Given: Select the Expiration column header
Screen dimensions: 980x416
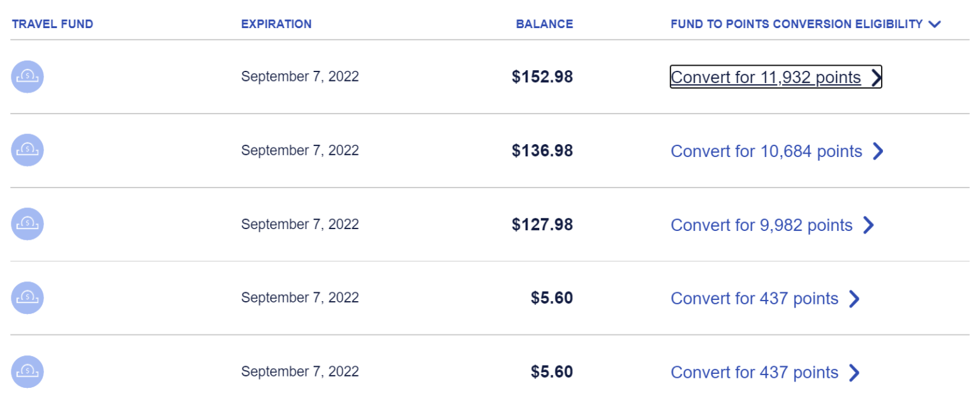Looking at the screenshot, I should (x=276, y=24).
